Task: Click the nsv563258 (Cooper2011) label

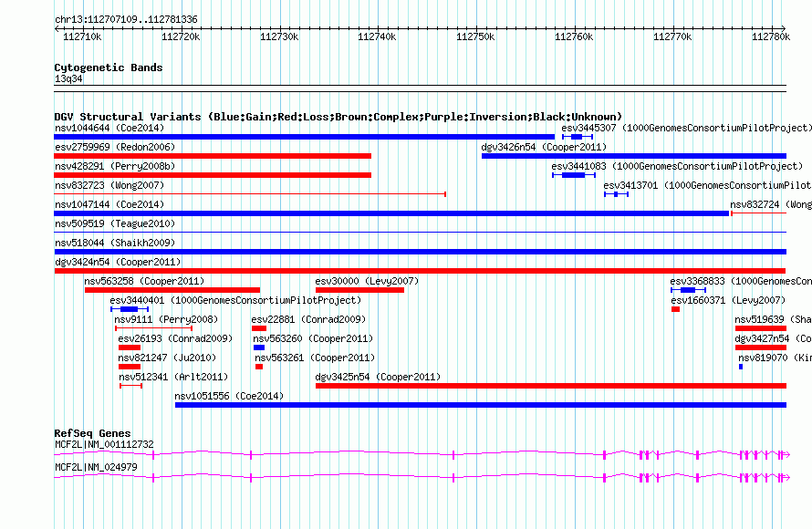Action: click(144, 281)
